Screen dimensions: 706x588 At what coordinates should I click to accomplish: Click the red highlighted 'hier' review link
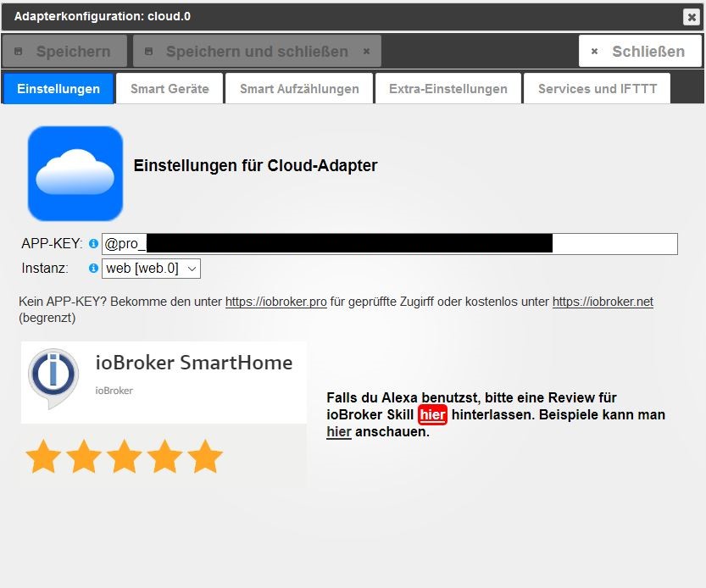(x=432, y=414)
